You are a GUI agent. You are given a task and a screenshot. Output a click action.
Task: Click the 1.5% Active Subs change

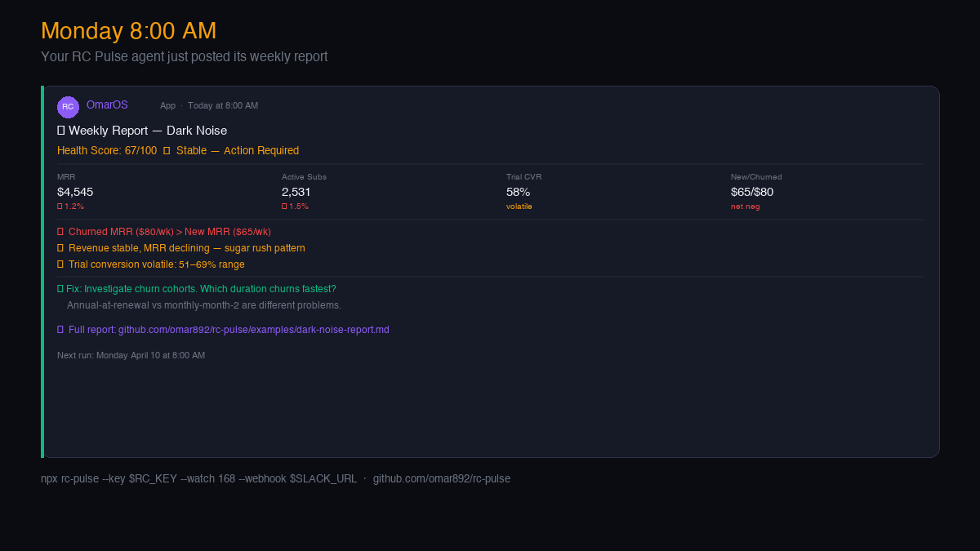(295, 207)
